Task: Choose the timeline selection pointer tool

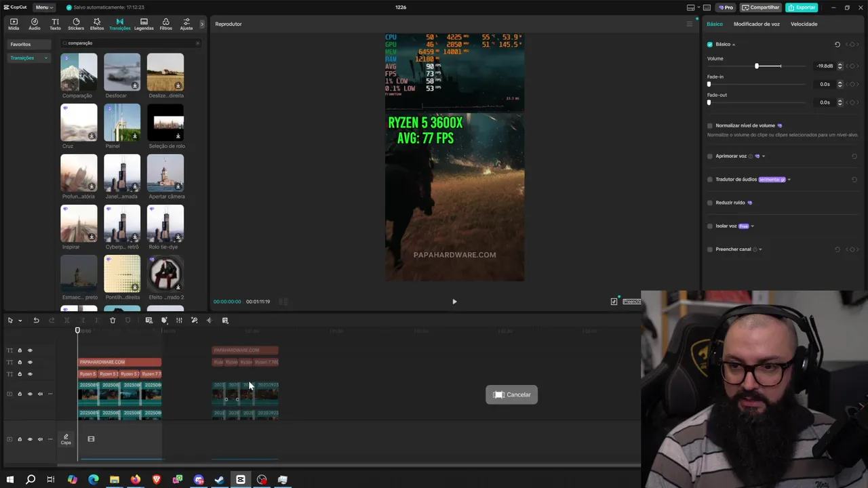Action: pyautogui.click(x=10, y=321)
